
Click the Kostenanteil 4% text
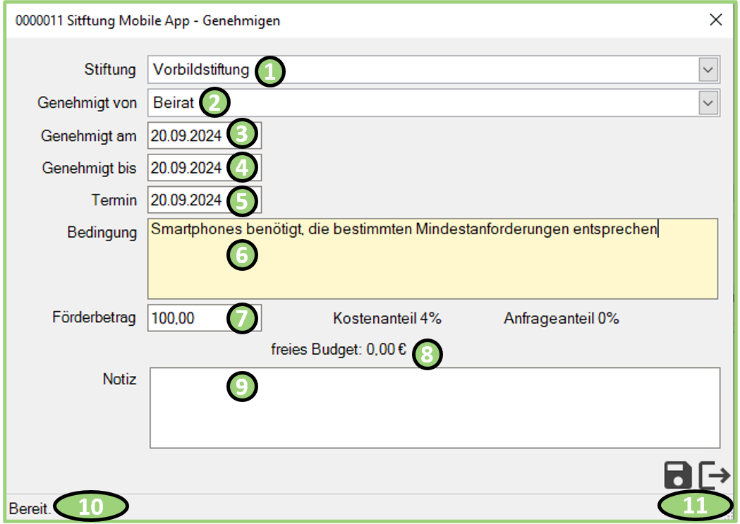point(387,319)
